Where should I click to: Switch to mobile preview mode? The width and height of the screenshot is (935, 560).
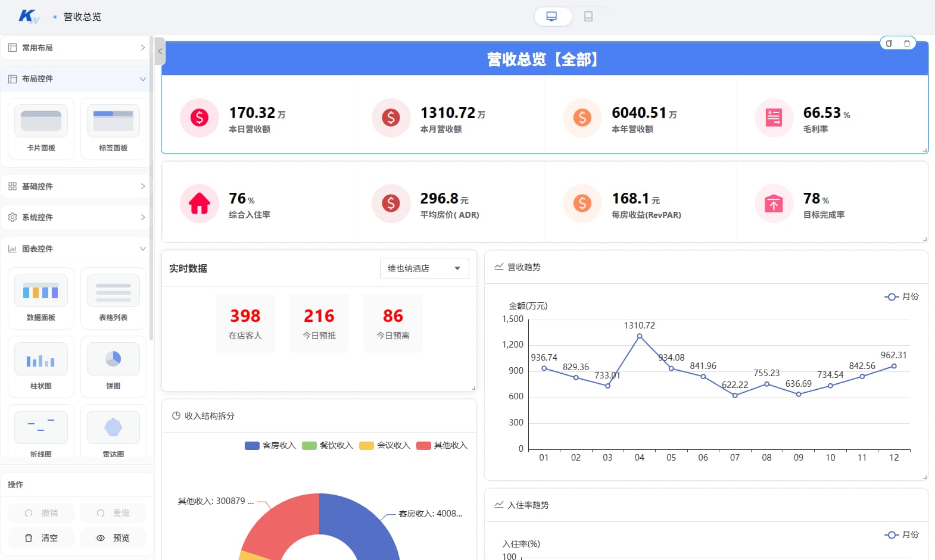[x=588, y=17]
